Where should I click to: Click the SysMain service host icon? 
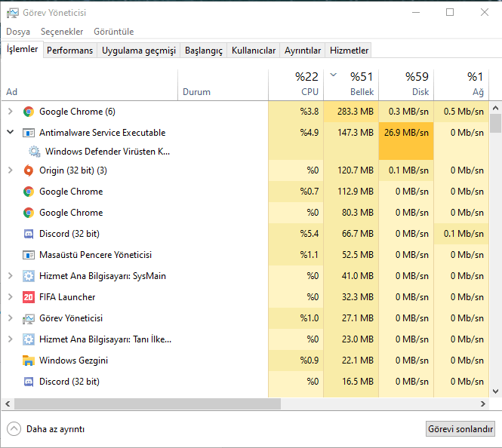[x=29, y=276]
